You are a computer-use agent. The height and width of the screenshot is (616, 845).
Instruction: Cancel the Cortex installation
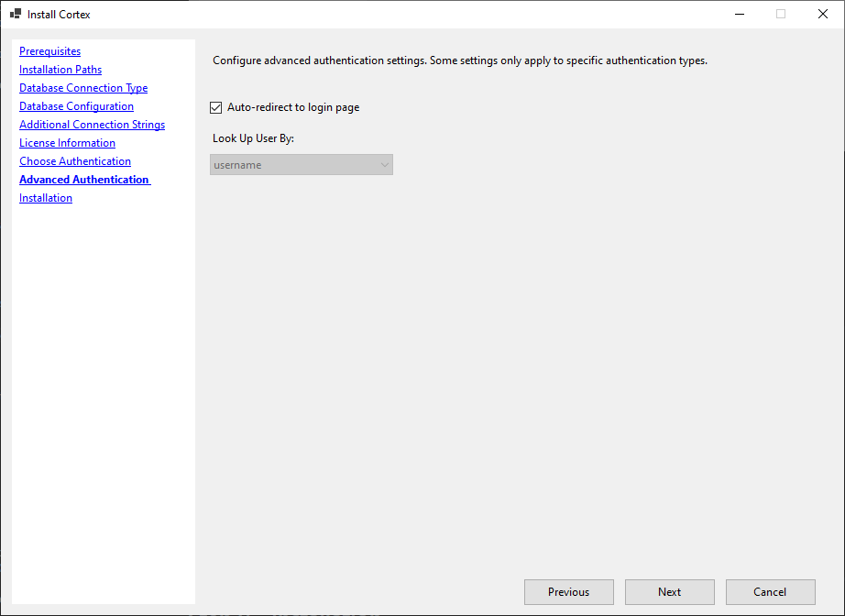tap(770, 591)
